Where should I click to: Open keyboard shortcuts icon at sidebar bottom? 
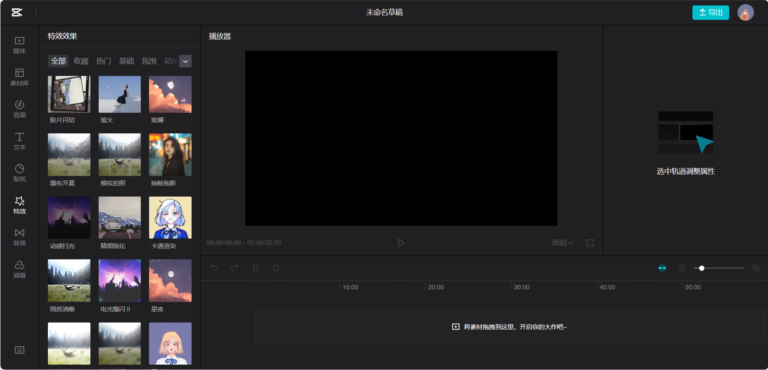click(x=20, y=350)
